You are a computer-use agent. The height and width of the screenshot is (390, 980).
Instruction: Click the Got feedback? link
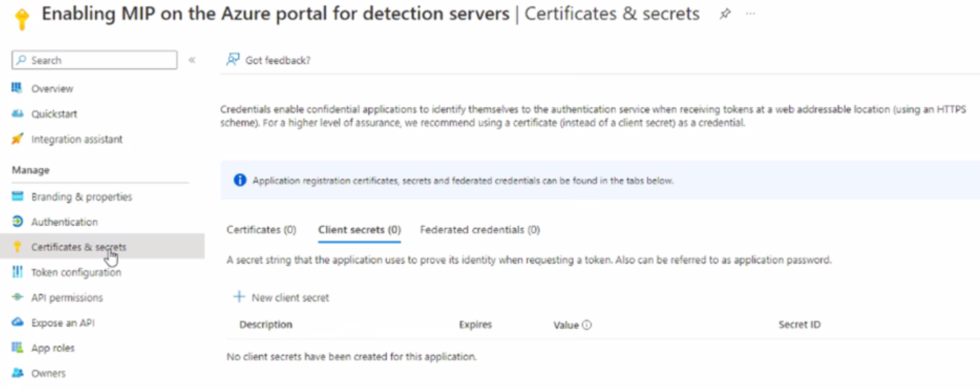pyautogui.click(x=278, y=60)
